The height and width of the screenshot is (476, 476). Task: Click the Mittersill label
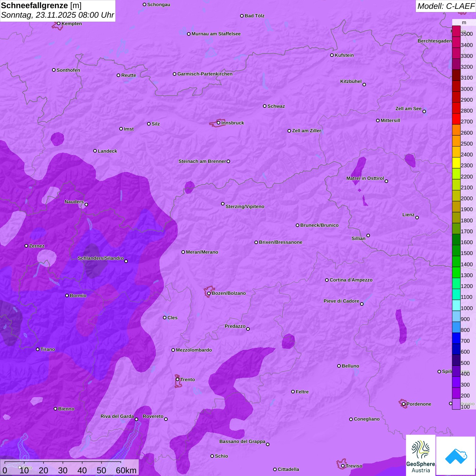click(x=390, y=120)
